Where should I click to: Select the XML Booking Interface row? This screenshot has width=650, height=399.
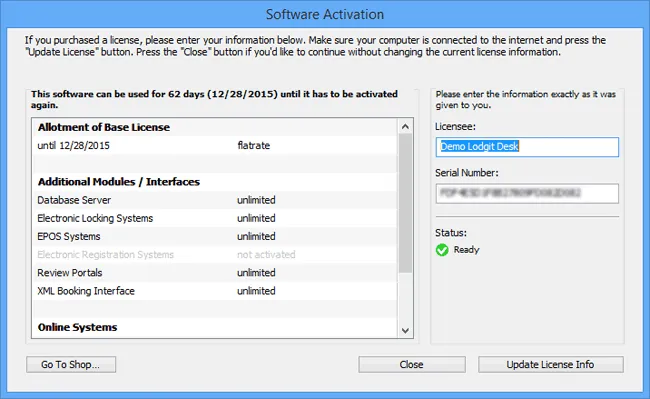(x=214, y=291)
